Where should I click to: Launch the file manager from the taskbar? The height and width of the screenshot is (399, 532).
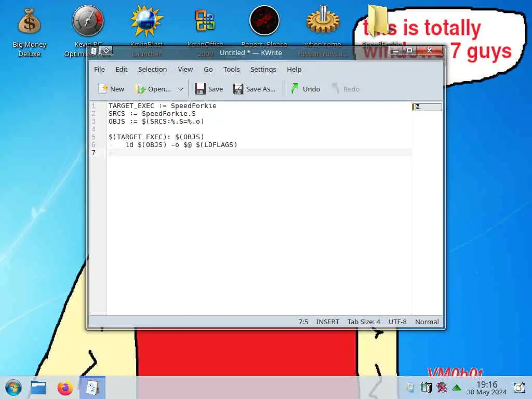coord(38,388)
